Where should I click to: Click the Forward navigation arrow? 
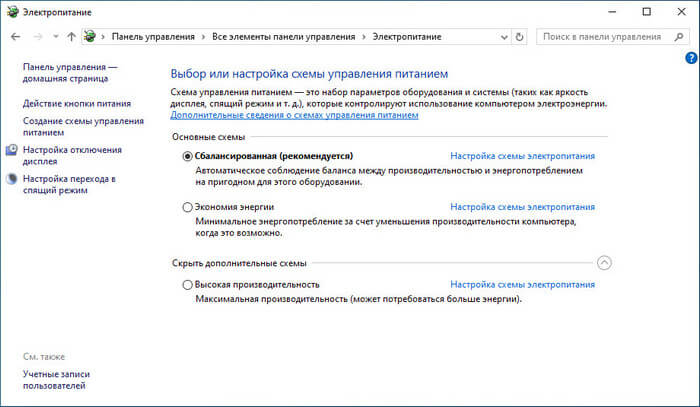(x=38, y=37)
